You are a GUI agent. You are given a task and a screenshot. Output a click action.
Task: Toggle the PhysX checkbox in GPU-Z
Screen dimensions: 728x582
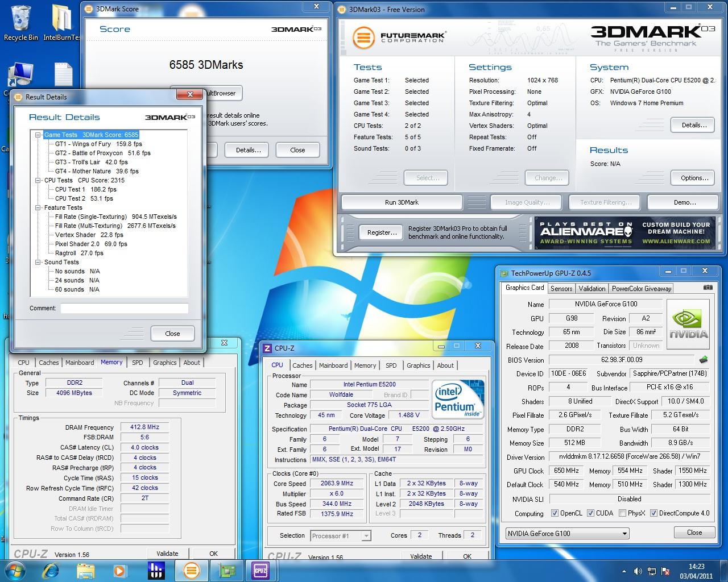point(622,513)
